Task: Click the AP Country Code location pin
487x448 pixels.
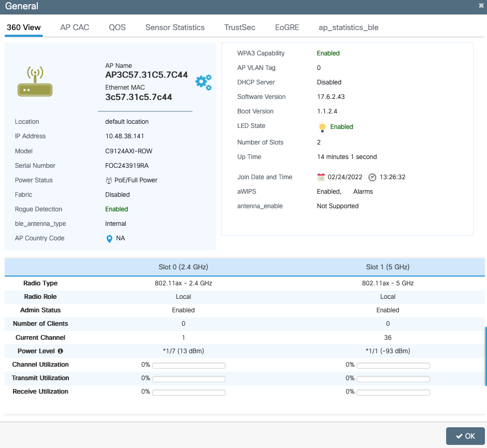Action: [x=109, y=239]
